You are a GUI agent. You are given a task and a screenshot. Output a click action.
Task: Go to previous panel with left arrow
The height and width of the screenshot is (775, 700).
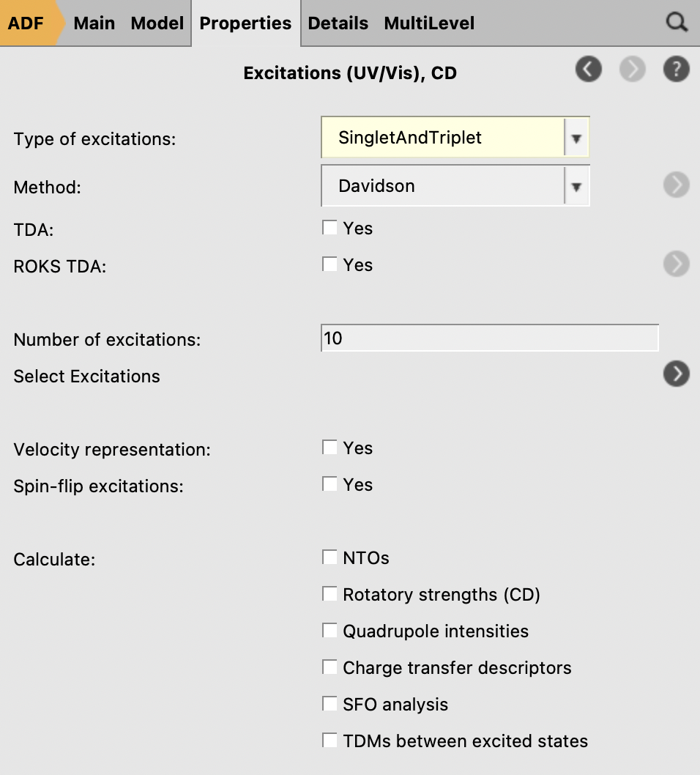click(x=589, y=70)
